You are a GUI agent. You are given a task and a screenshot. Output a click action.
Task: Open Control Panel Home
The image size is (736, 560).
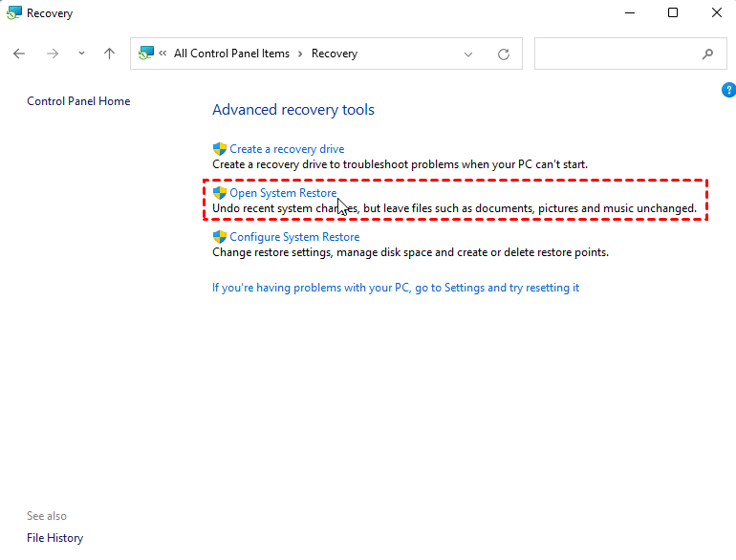pos(78,101)
